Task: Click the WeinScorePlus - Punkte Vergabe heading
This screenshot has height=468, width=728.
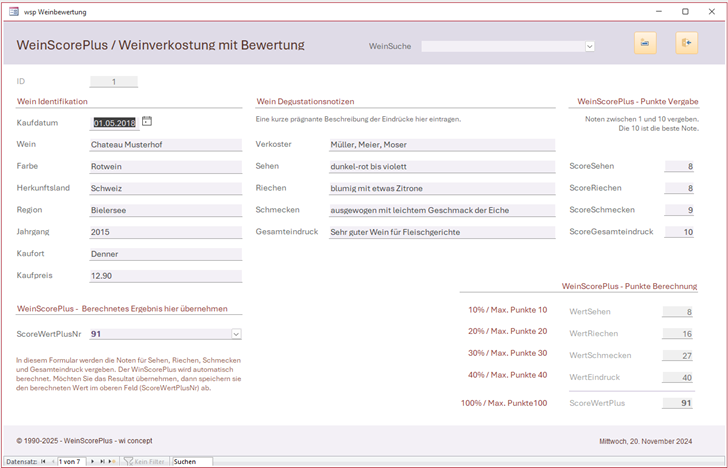Action: 638,101
